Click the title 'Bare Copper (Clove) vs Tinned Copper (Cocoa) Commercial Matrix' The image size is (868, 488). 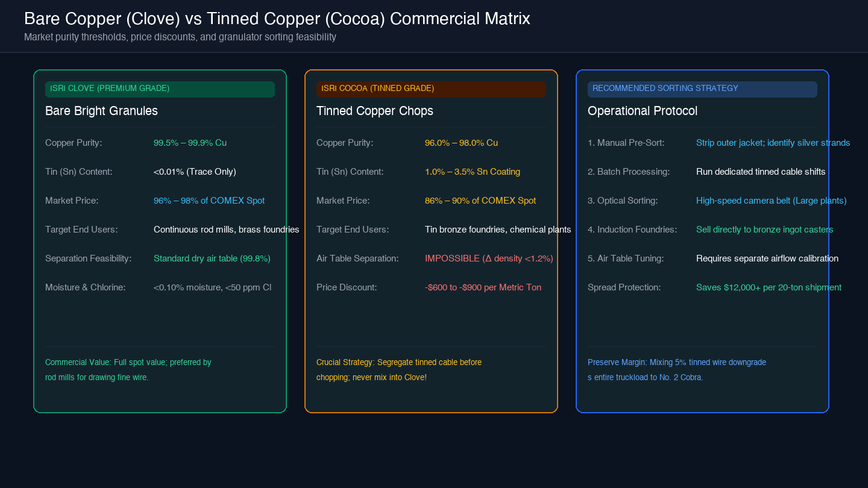[x=277, y=19]
